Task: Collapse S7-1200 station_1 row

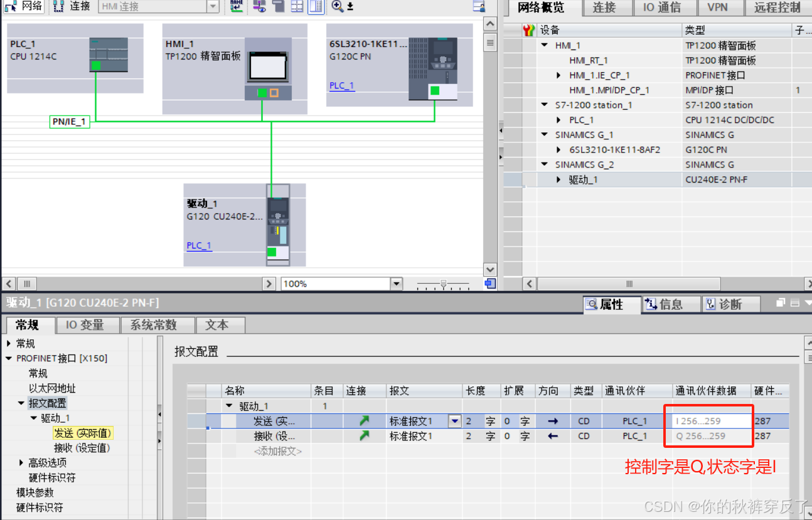Action: coord(545,105)
